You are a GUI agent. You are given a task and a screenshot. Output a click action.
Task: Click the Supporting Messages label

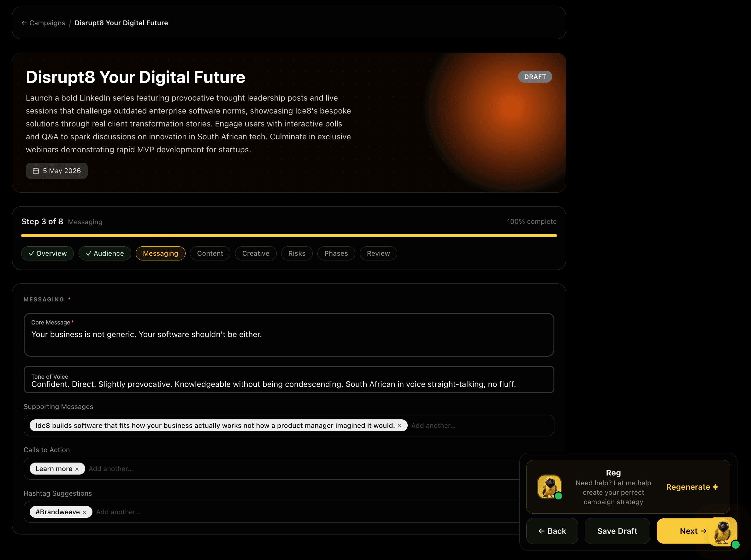(x=58, y=406)
